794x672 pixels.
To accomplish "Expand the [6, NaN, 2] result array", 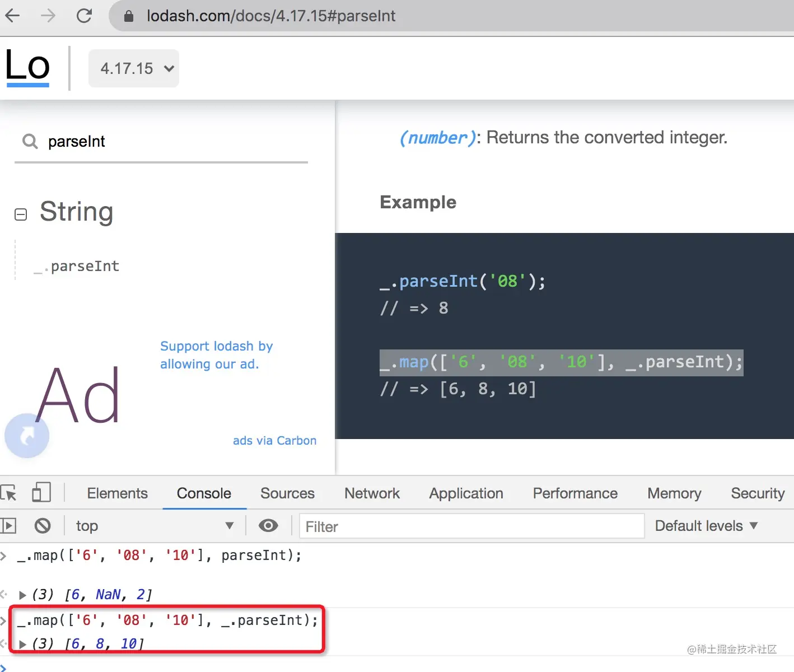I will coord(23,595).
